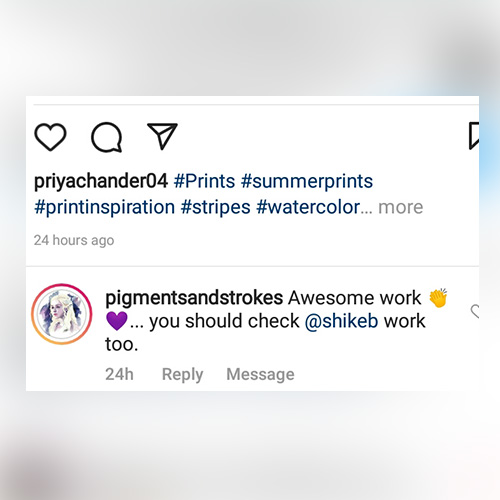Open priyachander04 profile username

tap(101, 181)
